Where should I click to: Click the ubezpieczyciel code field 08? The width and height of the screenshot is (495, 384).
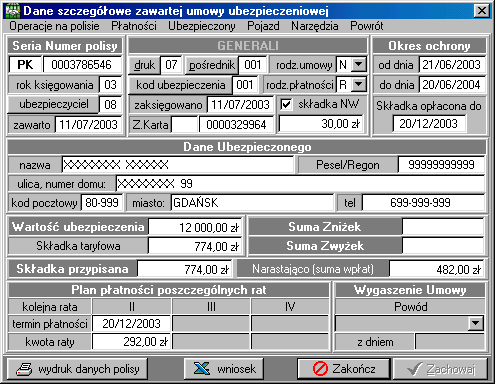coord(110,105)
